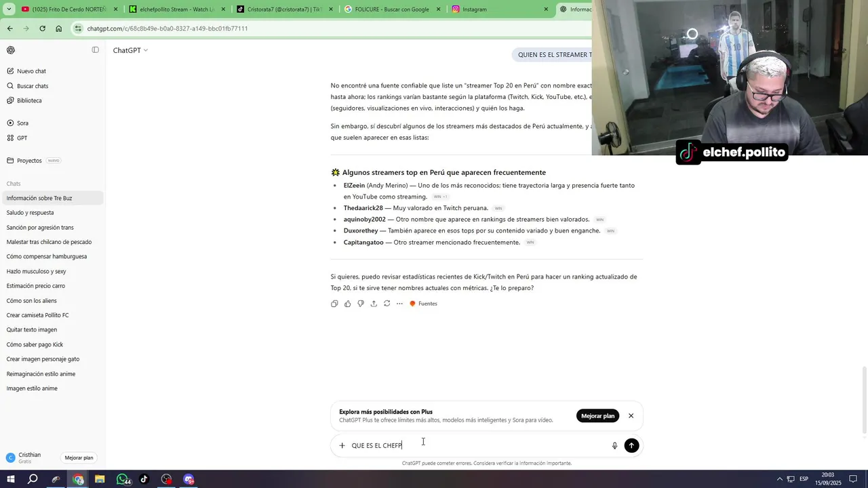The width and height of the screenshot is (868, 488).
Task: Open chat Reimaginación estilo anime
Action: coord(53,374)
